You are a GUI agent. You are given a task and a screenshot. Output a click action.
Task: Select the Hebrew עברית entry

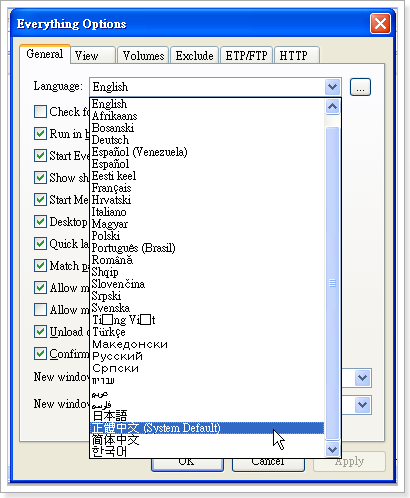point(207,380)
